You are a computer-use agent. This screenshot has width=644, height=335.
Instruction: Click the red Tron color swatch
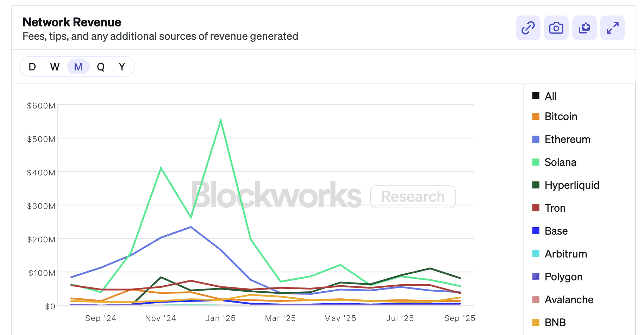pyautogui.click(x=536, y=208)
